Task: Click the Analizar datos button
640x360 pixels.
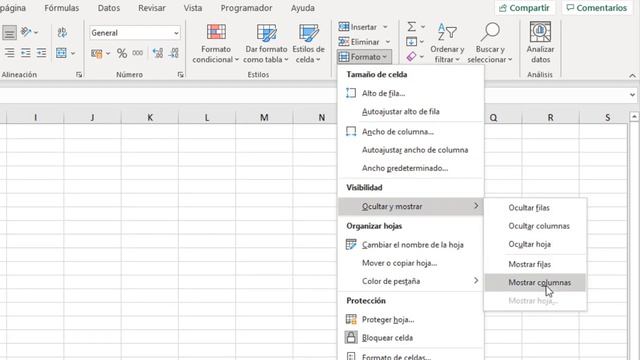Action: (540, 43)
